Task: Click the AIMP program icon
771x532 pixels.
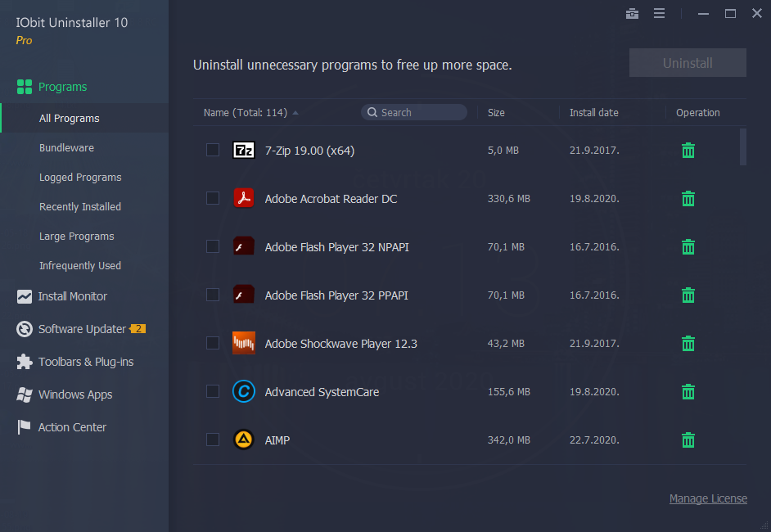Action: pyautogui.click(x=243, y=440)
